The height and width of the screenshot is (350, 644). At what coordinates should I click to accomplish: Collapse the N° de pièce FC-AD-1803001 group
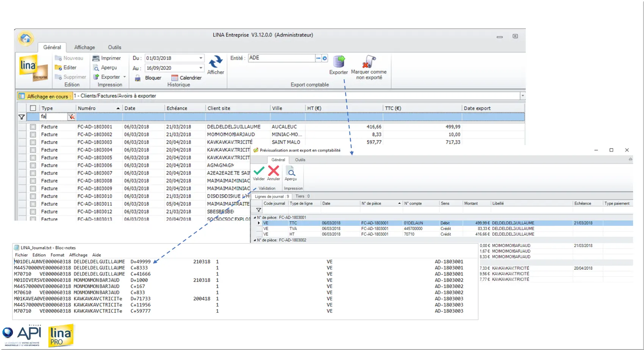(255, 218)
